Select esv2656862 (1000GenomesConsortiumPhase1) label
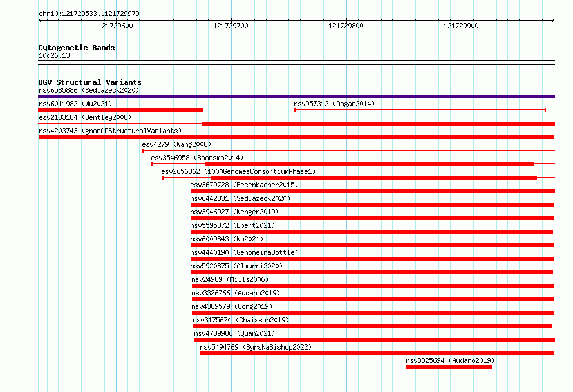This screenshot has width=573, height=392. click(238, 171)
